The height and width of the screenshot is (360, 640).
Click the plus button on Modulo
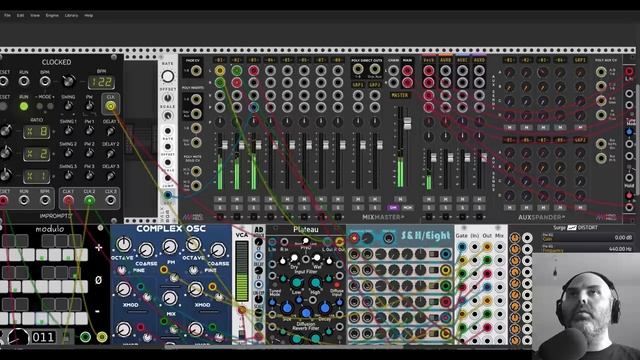tap(98, 247)
